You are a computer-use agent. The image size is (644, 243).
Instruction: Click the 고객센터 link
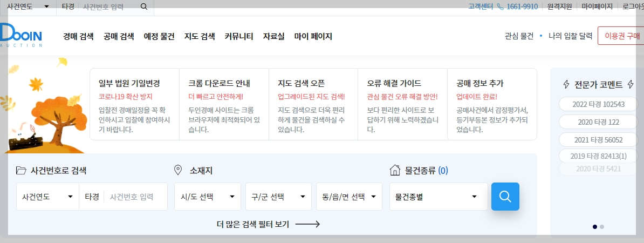481,6
